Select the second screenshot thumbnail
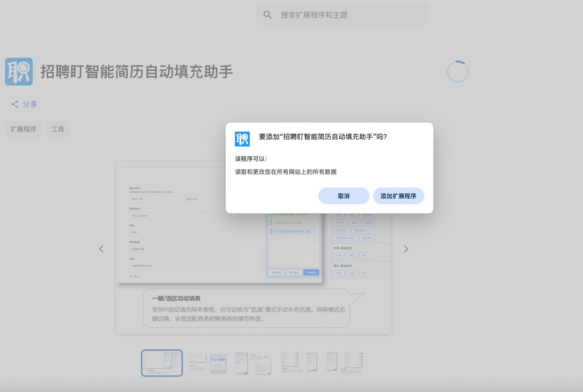Screen dimensions: 583x392 point(208,363)
